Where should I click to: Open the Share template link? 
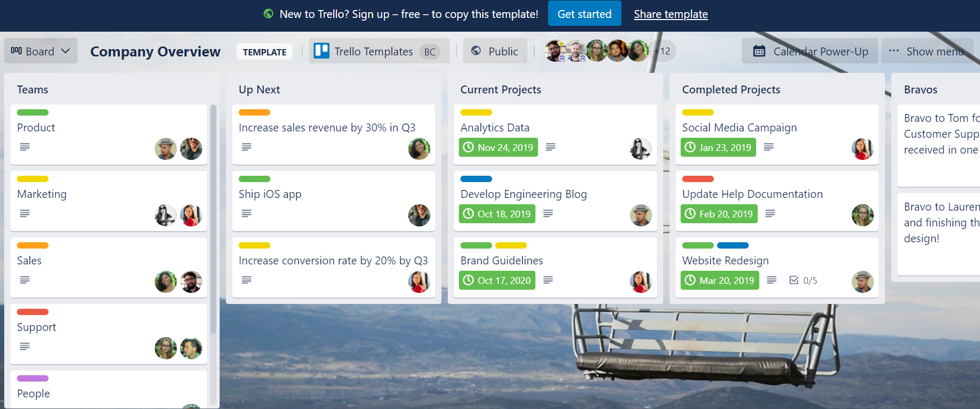click(671, 14)
